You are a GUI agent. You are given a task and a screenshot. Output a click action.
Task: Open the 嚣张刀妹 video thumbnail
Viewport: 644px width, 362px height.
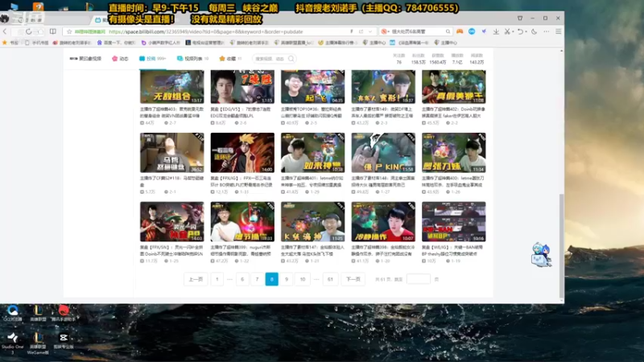[453, 152]
